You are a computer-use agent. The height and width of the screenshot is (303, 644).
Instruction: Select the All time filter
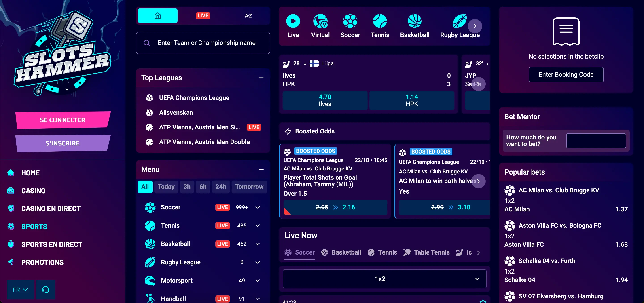pos(145,187)
